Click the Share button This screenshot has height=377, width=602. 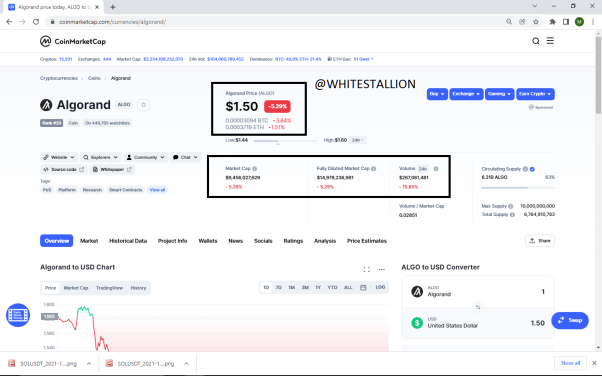(540, 241)
